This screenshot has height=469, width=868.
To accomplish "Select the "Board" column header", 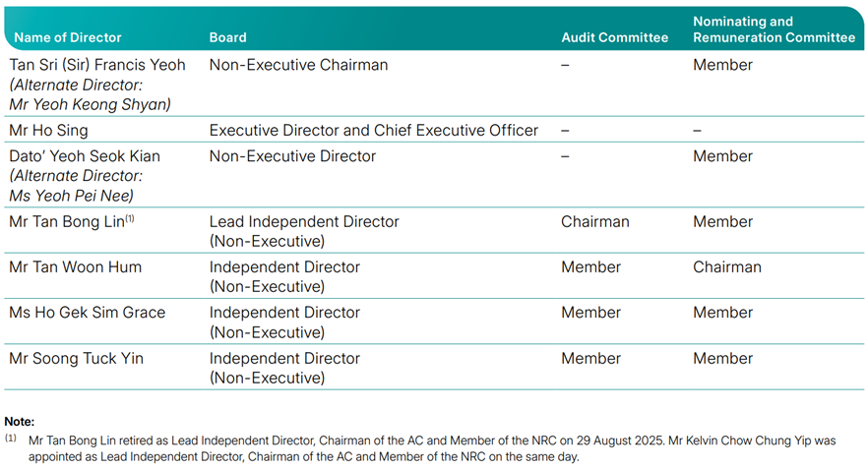I will pos(227,37).
